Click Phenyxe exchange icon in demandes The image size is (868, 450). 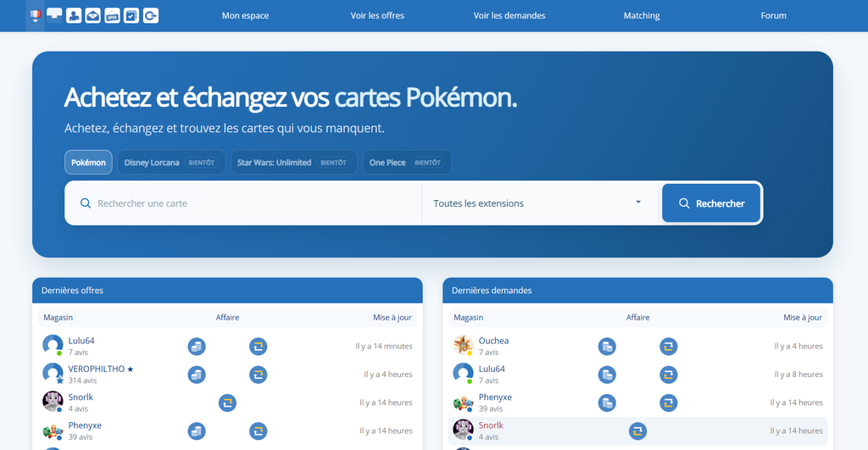pyautogui.click(x=669, y=403)
